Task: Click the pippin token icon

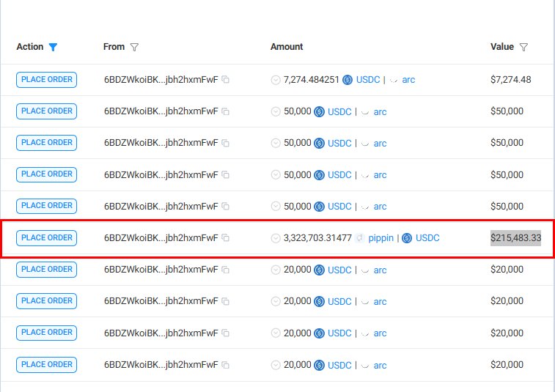Action: click(x=359, y=237)
